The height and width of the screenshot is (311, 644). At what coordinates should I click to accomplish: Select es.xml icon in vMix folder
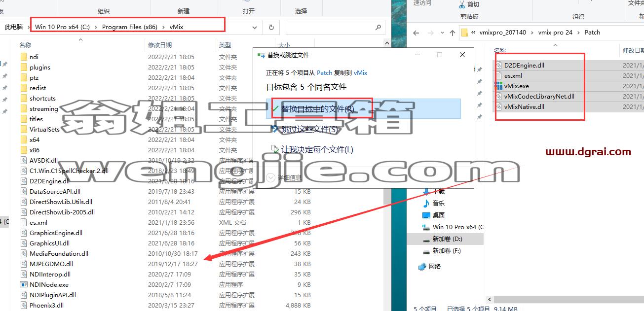(24, 223)
